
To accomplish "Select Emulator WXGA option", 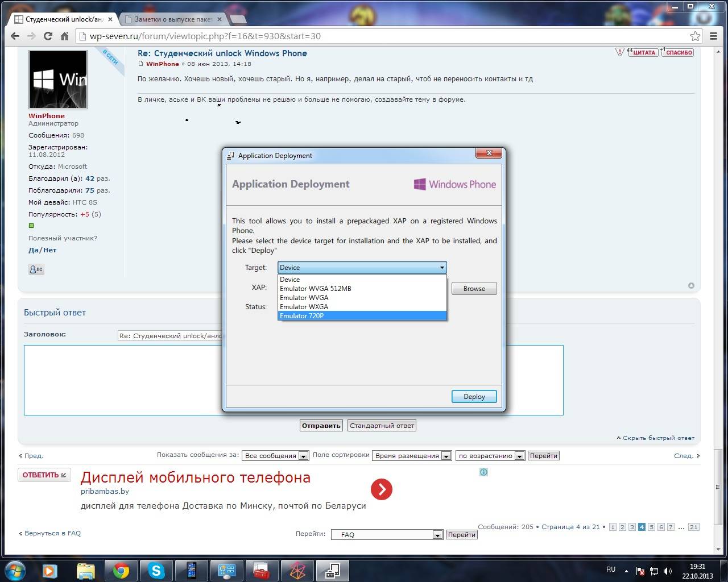I will coord(362,306).
